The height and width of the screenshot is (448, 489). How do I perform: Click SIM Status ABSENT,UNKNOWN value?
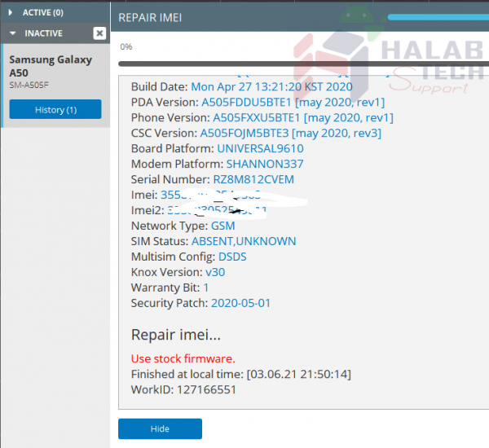(x=244, y=241)
